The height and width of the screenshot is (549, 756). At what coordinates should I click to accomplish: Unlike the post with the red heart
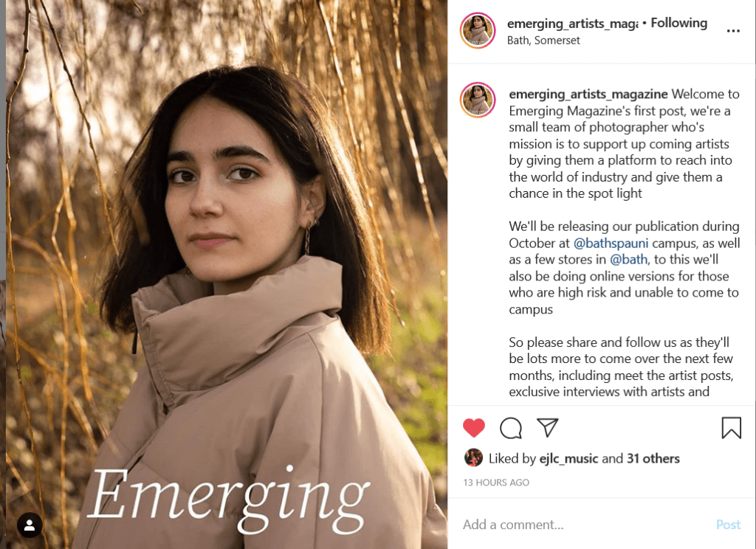[473, 427]
